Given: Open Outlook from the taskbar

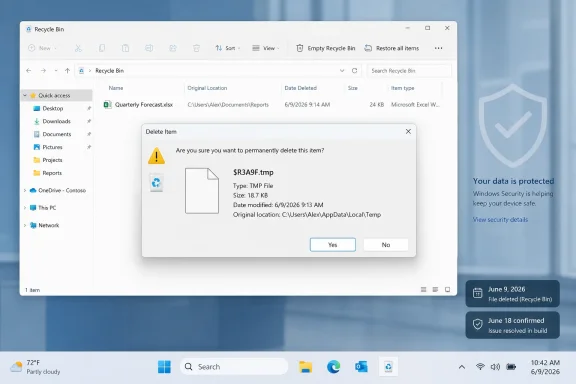Looking at the screenshot, I should tap(361, 367).
